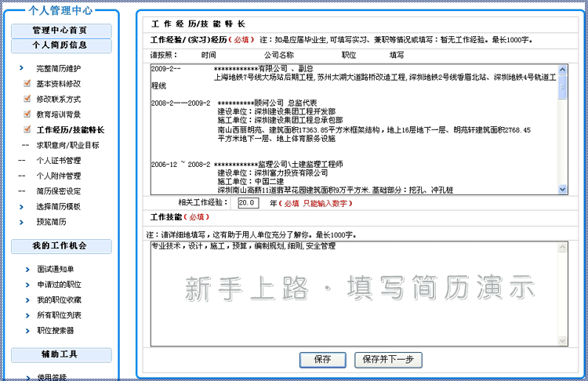Click scroll-up arrow of 工作技能 box

pyautogui.click(x=562, y=248)
